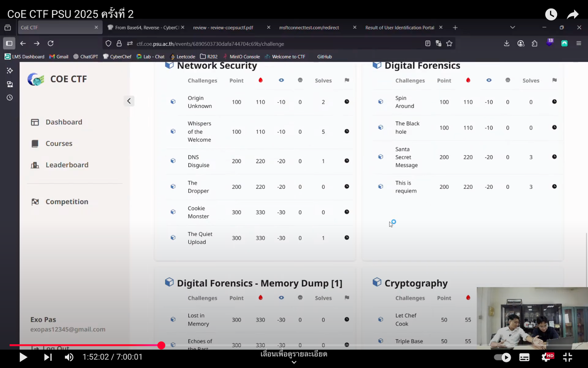Expand the browser tab list dropdown
Image resolution: width=588 pixels, height=368 pixels.
[x=513, y=27]
